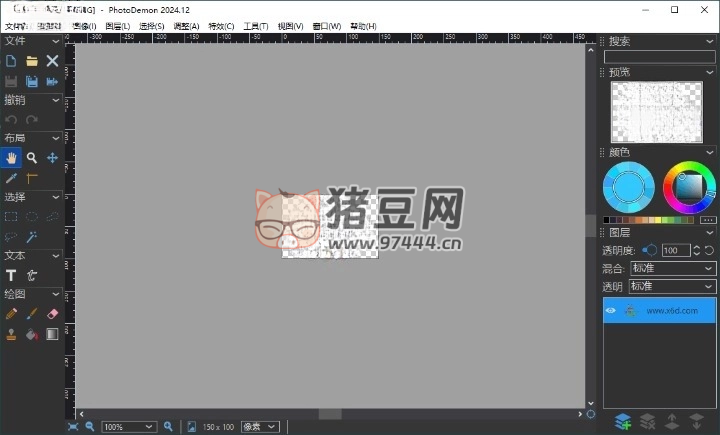Screen dimensions: 720x435
Task: Open the 窗口(W) menu
Action: click(326, 26)
